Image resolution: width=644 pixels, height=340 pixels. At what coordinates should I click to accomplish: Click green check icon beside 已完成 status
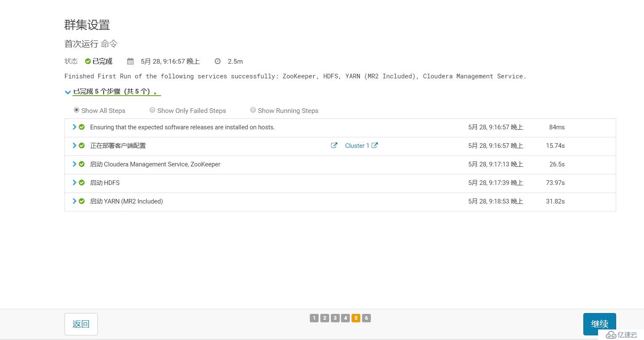[88, 62]
